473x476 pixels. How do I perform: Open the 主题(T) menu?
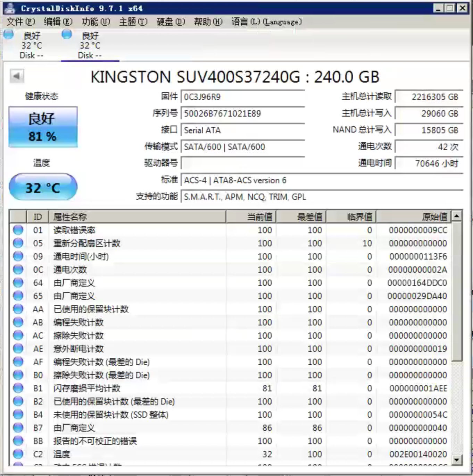[x=133, y=22]
